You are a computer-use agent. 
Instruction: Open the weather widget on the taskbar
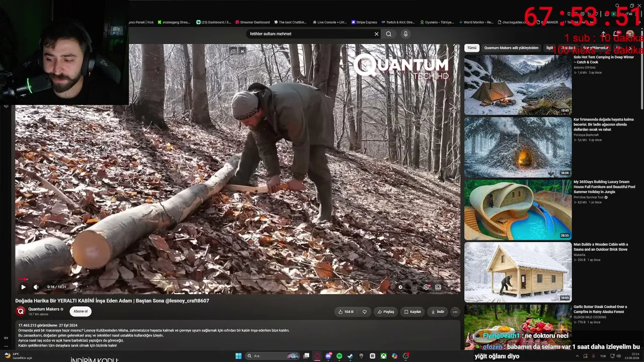(19, 356)
